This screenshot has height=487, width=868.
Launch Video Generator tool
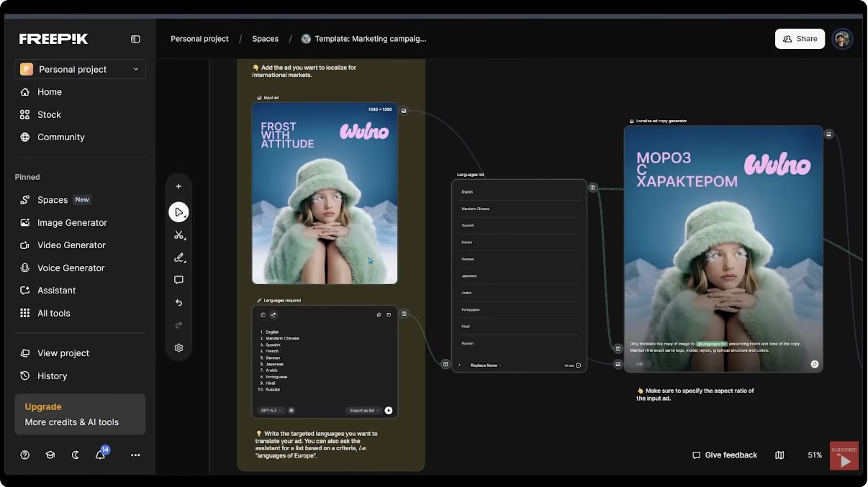tap(71, 245)
